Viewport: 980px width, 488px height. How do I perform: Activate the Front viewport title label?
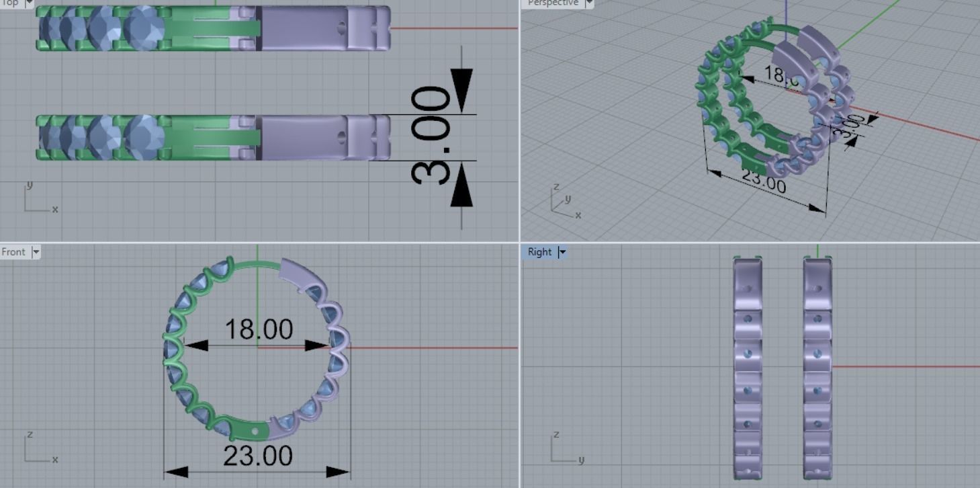[13, 252]
